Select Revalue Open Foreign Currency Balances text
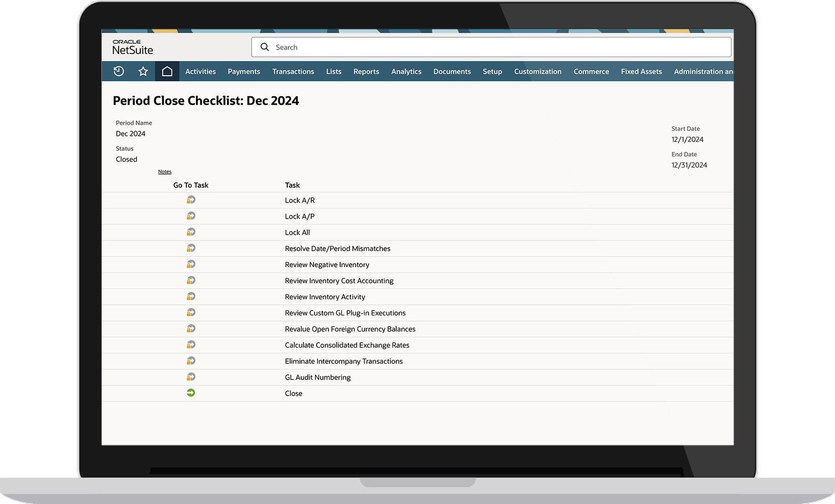Image resolution: width=835 pixels, height=504 pixels. (x=350, y=329)
